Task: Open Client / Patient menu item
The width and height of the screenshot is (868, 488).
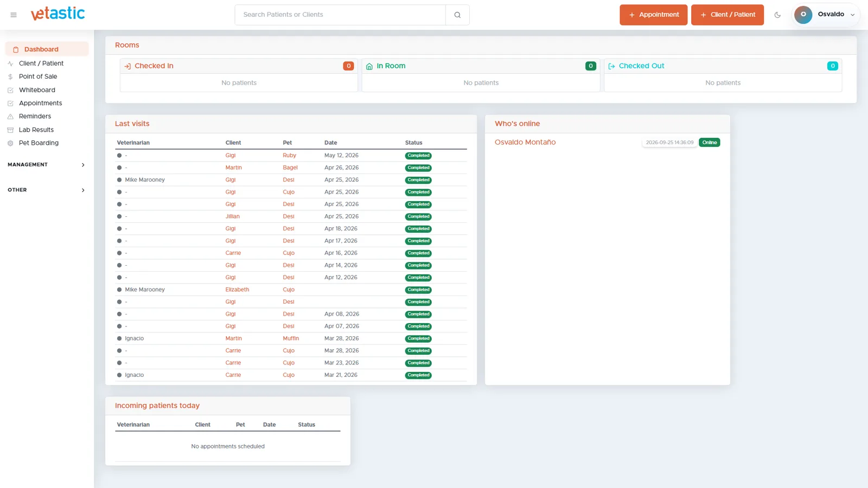Action: tap(41, 63)
